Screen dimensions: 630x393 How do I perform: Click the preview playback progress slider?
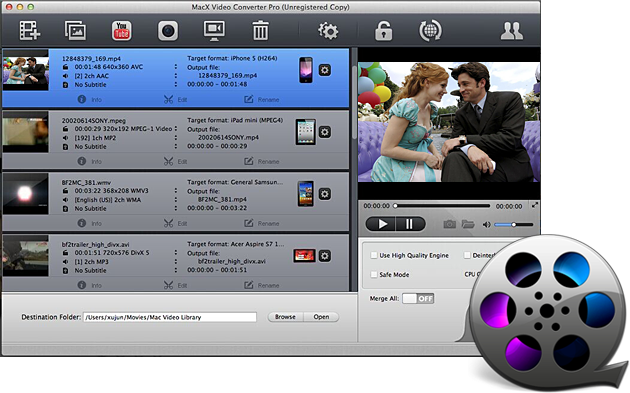442,206
